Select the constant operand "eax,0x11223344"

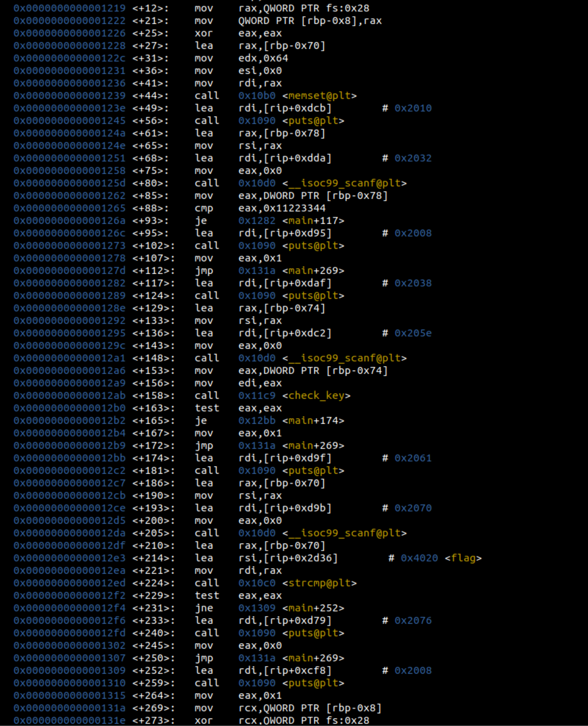(282, 208)
